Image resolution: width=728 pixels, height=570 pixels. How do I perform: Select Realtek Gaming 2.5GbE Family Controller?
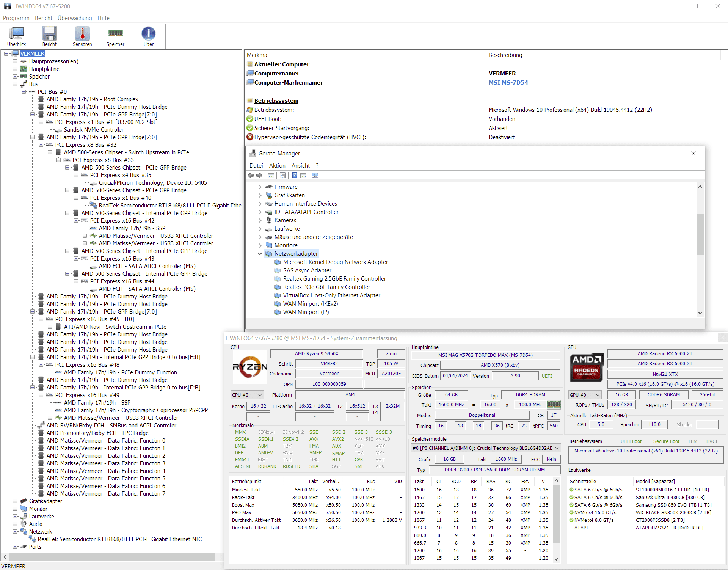[x=334, y=279]
